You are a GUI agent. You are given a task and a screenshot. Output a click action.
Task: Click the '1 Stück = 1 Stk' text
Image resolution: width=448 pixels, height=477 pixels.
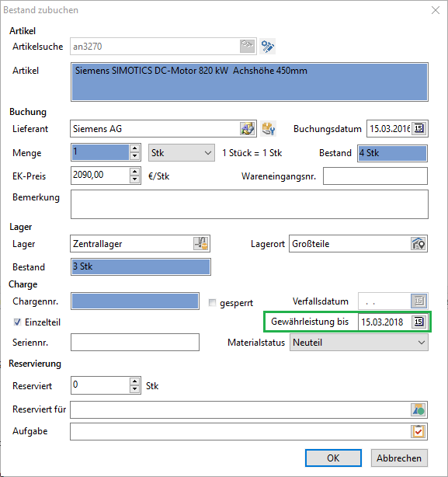[x=252, y=153]
